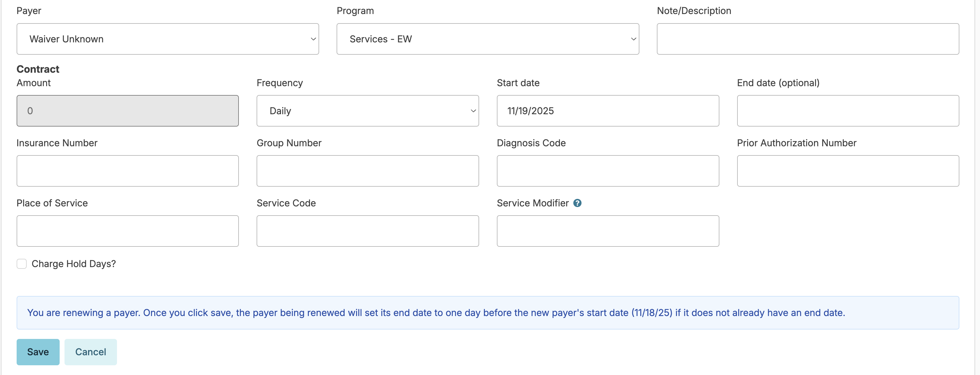
Task: Click the Service Code input
Action: [367, 231]
